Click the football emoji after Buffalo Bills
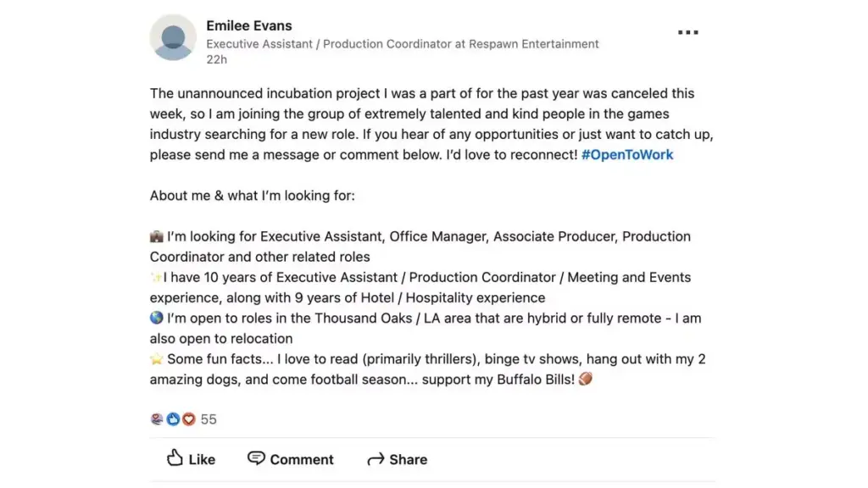This screenshot has height=488, width=868. (585, 379)
